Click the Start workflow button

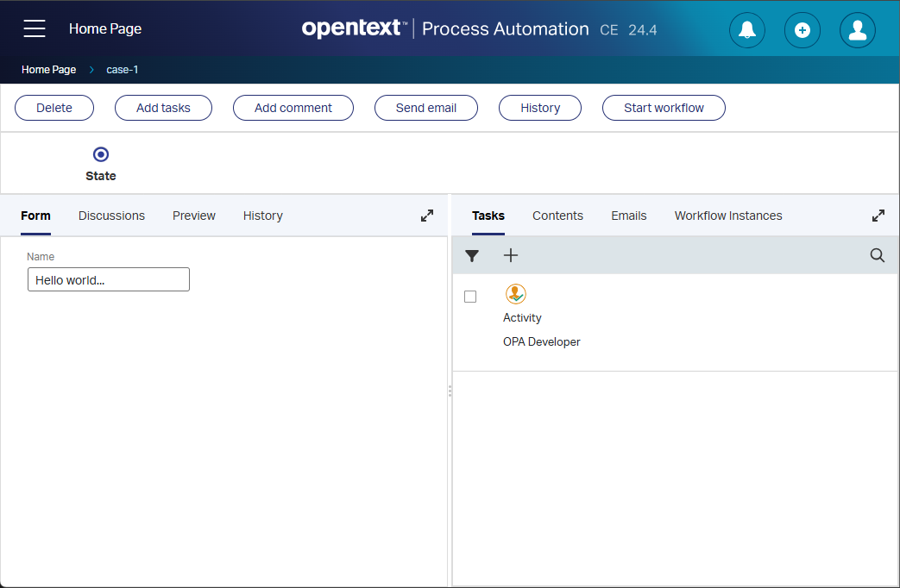664,108
